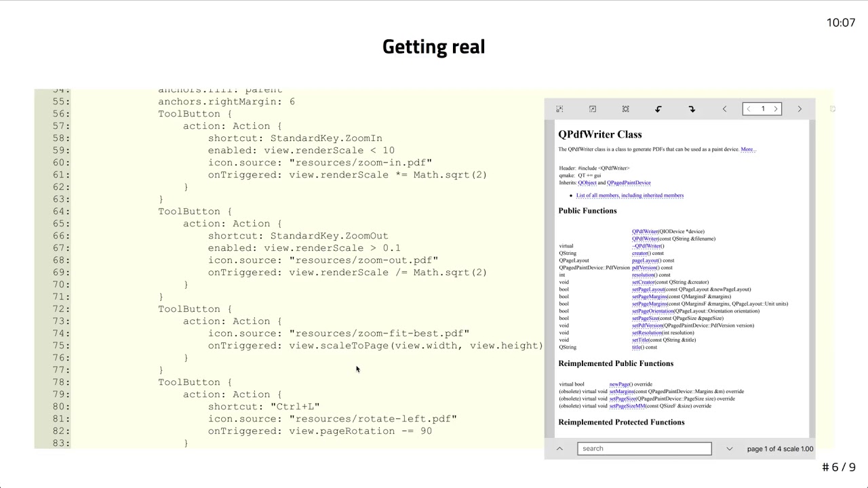Click code 'icon.source: "resources/zoom-fit-best.pdf"'
The image size is (868, 488).
(x=338, y=333)
